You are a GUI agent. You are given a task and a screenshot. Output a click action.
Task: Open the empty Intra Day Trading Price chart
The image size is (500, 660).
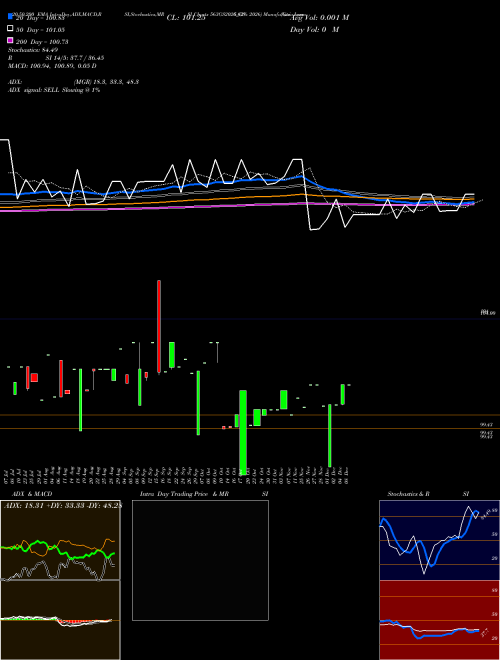(x=200, y=560)
